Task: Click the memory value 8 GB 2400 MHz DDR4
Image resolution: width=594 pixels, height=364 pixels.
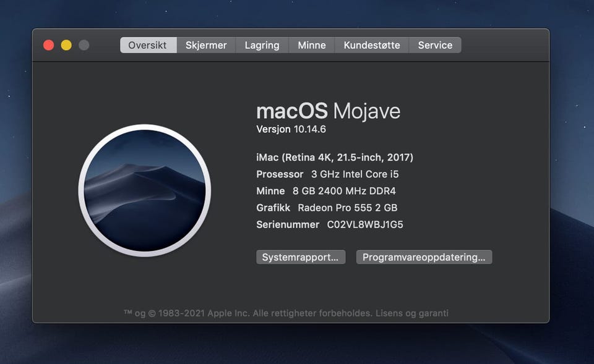Action: [x=344, y=191]
